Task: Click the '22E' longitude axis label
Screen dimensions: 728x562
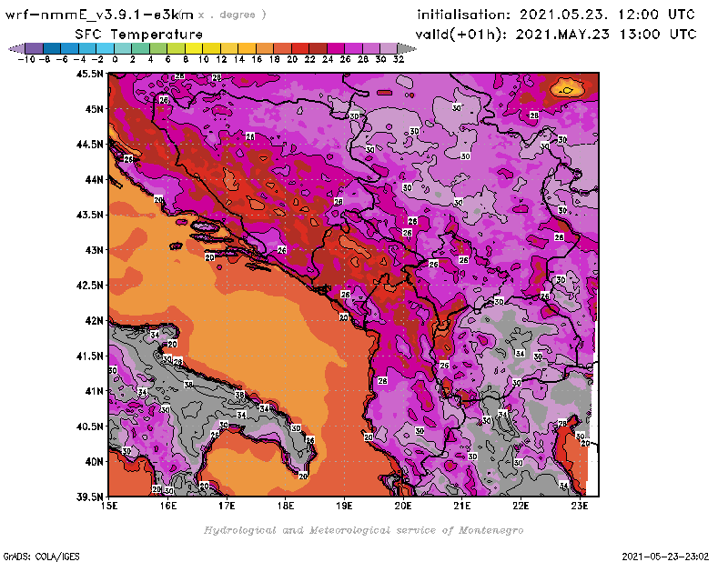Action: (x=521, y=506)
